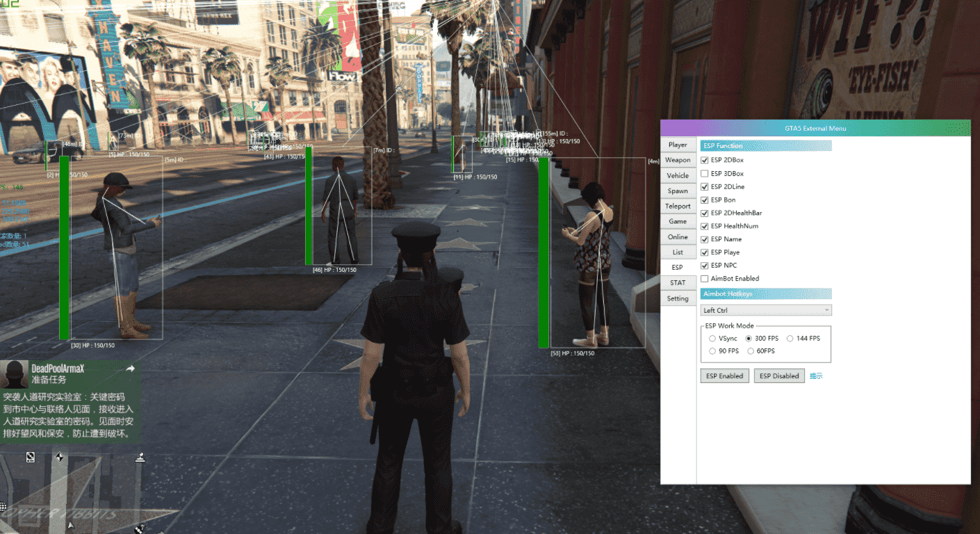
Task: Switch to the Teleport tab
Action: (678, 206)
